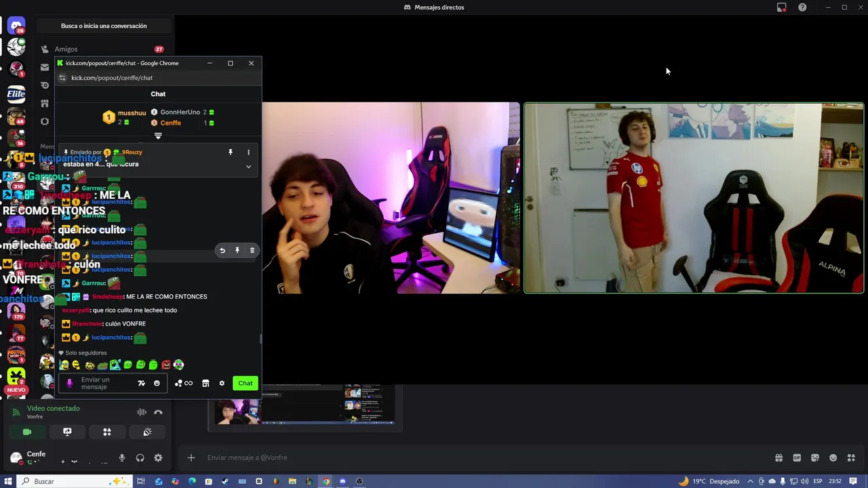
Task: Click green Chat send button in Kick
Action: [x=245, y=383]
